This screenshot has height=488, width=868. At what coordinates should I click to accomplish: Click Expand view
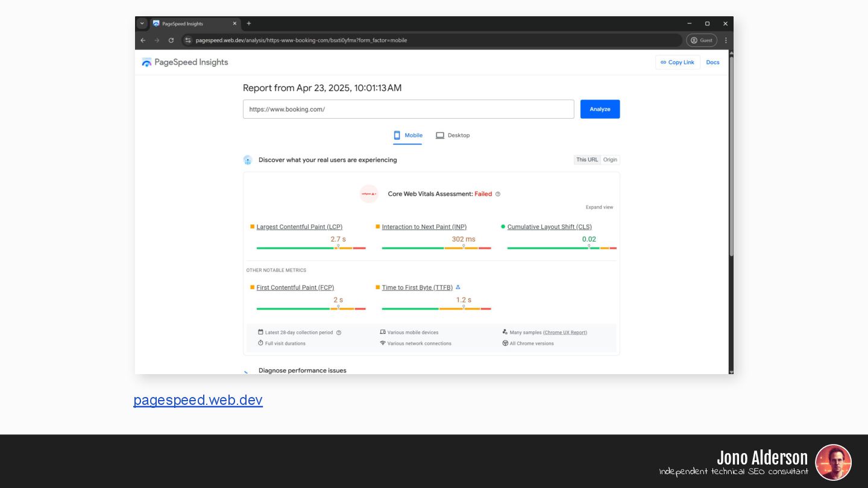click(x=599, y=207)
